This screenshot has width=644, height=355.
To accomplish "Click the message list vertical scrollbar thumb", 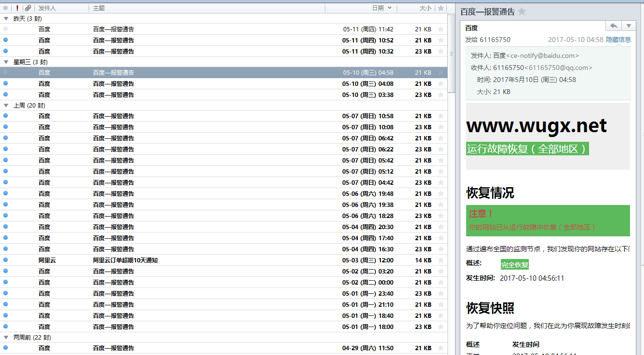I will pyautogui.click(x=451, y=53).
